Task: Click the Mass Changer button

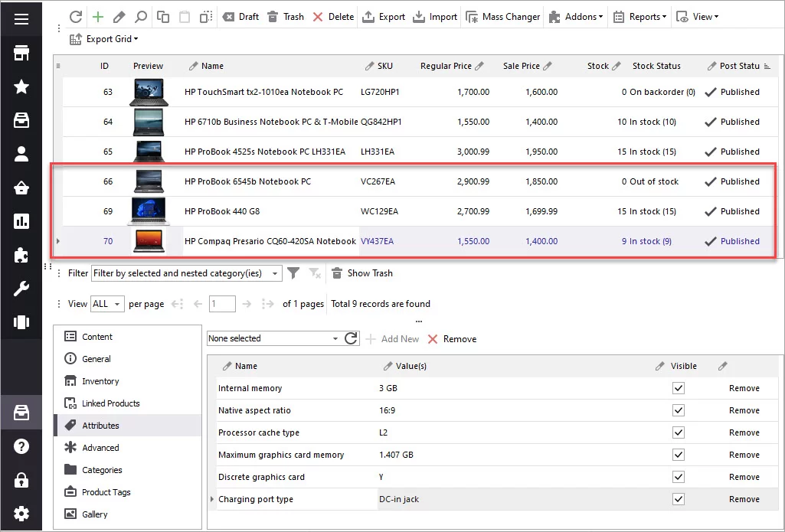Action: click(x=502, y=17)
